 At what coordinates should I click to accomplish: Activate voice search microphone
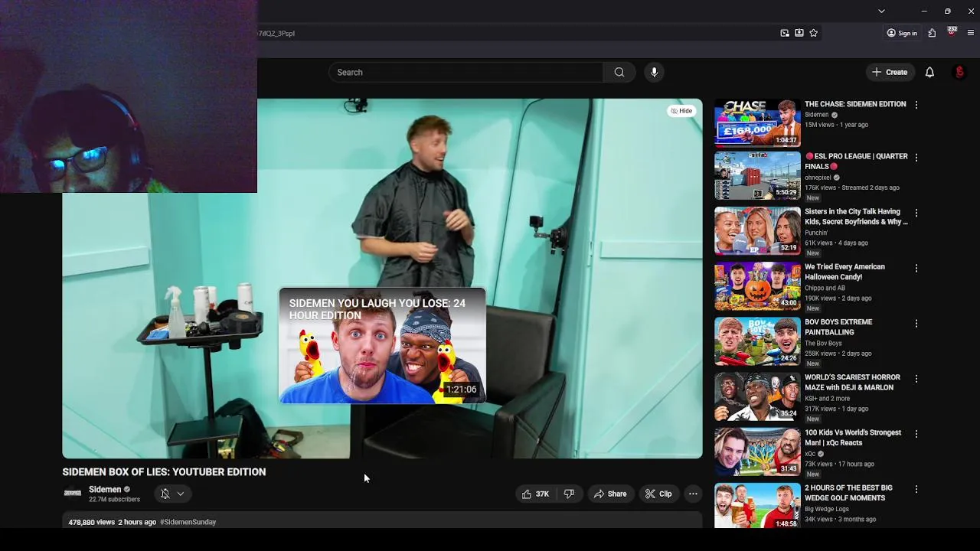[654, 73]
